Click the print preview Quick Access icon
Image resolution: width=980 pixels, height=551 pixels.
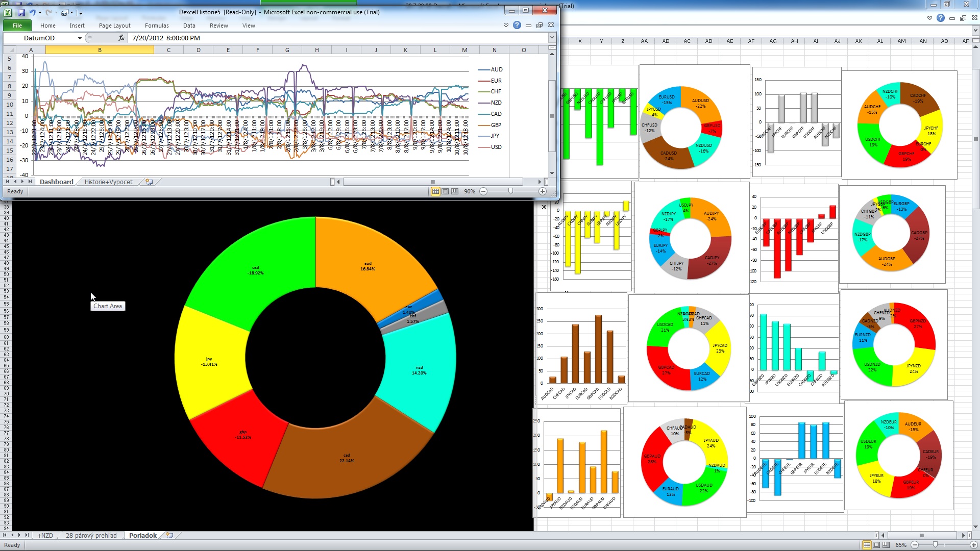click(65, 12)
